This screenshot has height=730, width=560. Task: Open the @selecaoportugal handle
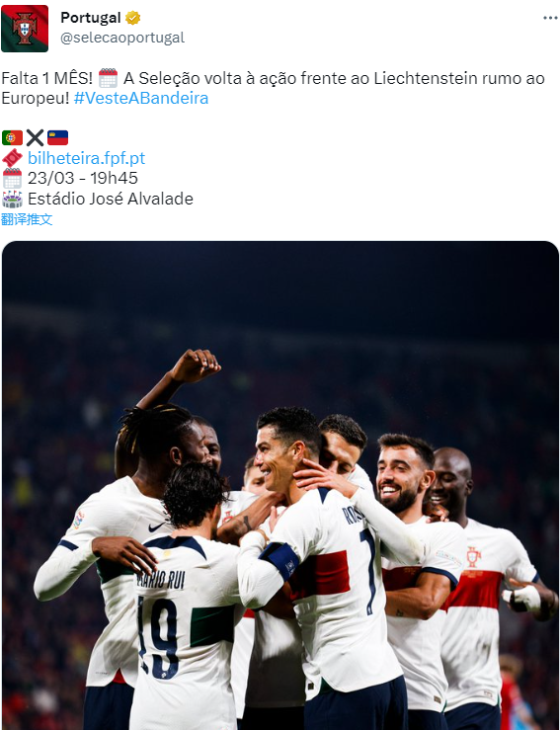[x=122, y=38]
